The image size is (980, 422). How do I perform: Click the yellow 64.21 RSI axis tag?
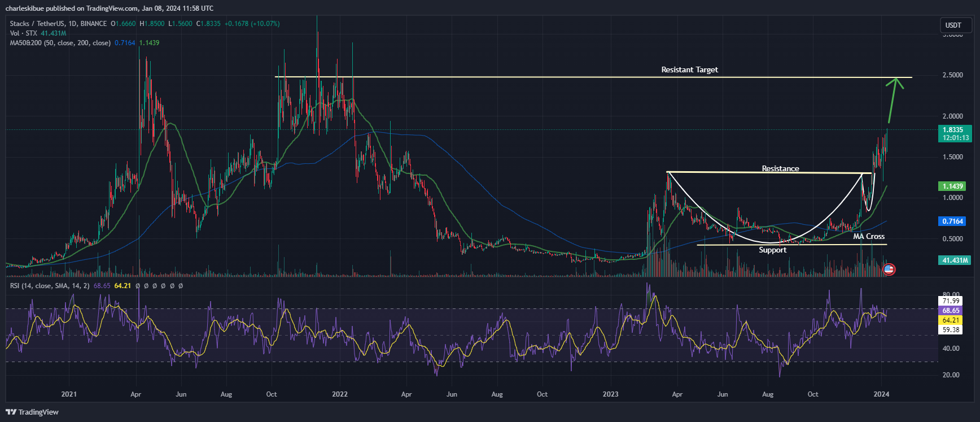[951, 320]
